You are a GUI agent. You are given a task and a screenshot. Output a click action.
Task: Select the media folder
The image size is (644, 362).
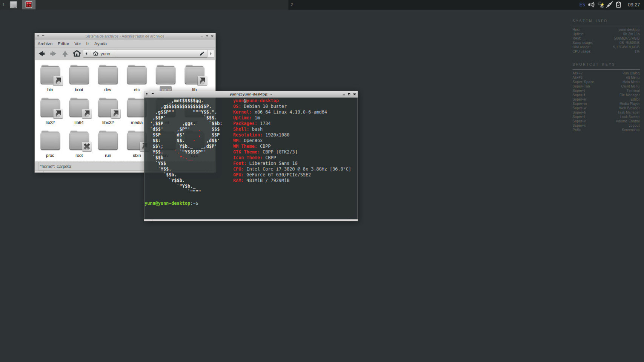point(136,111)
